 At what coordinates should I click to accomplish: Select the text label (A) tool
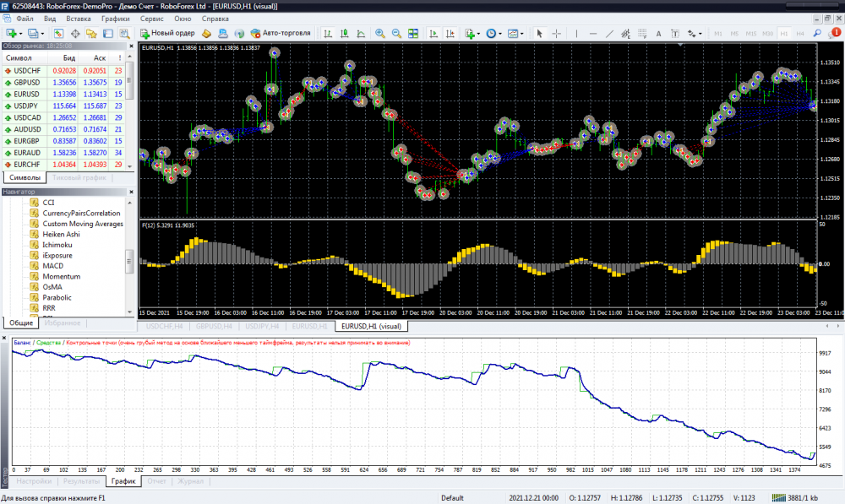(x=659, y=34)
